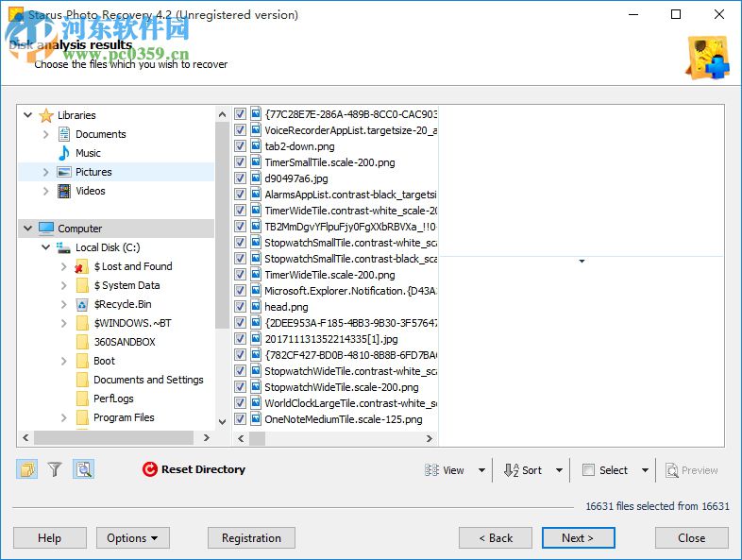Click the View layout icon
This screenshot has width=742, height=560.
point(431,470)
